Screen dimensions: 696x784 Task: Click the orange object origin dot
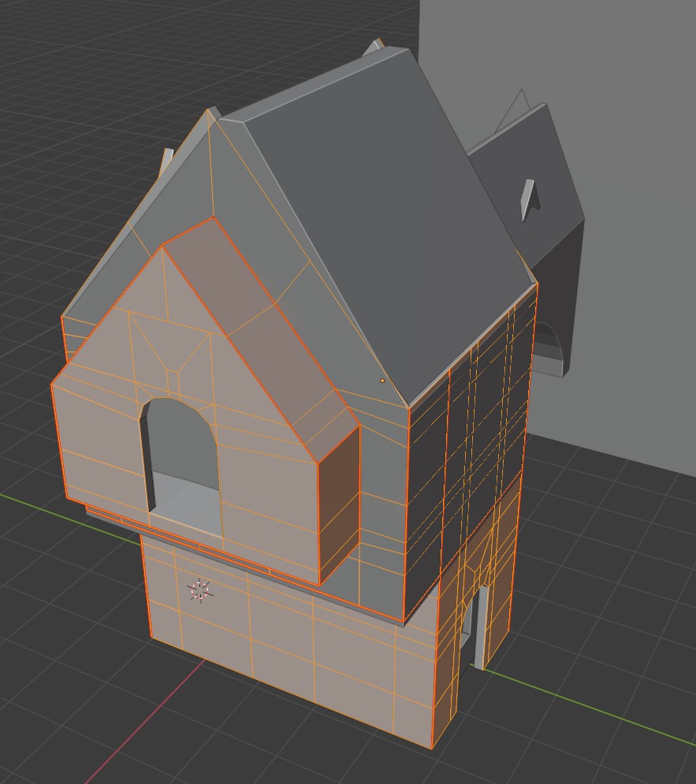382,381
